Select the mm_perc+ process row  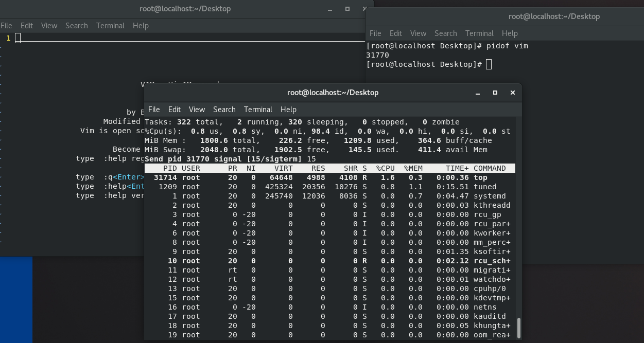pyautogui.click(x=330, y=242)
